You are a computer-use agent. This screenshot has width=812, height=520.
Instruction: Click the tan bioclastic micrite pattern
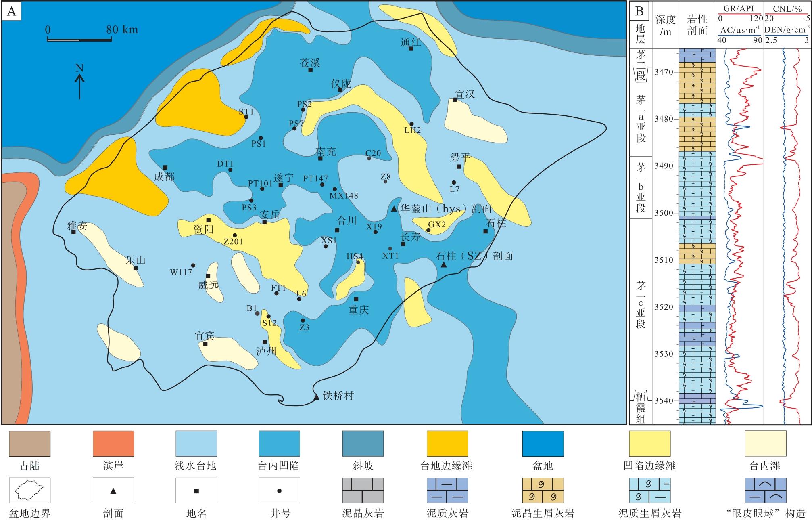tap(543, 491)
